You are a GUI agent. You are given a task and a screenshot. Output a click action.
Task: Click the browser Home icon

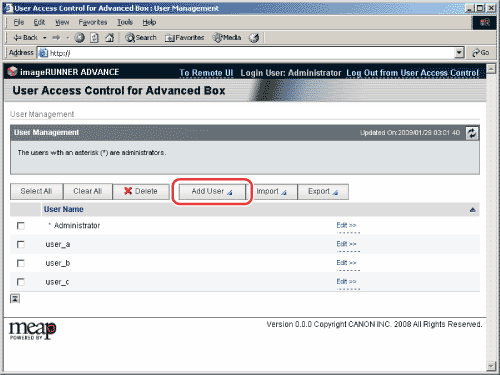(x=110, y=38)
